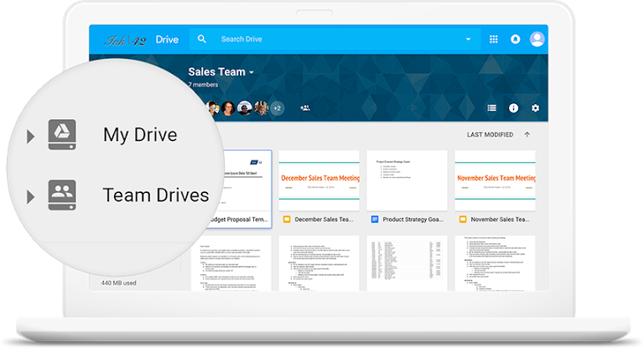Click the Last Modified sort label
Viewport: 644px width, 349px height.
[491, 134]
